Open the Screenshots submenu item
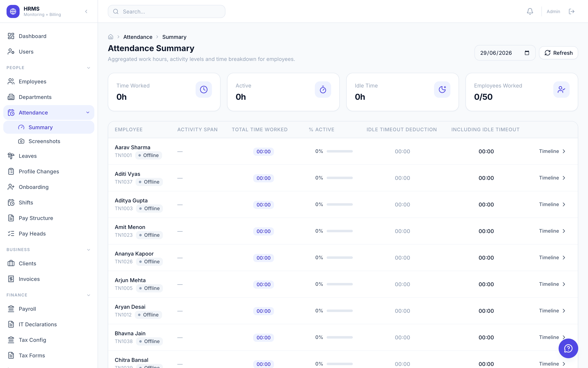 [x=49, y=141]
